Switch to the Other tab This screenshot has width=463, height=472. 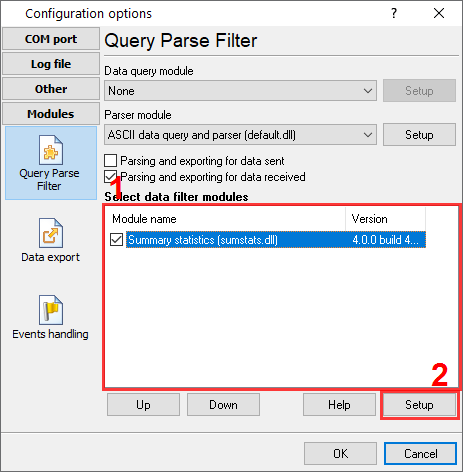tap(51, 89)
